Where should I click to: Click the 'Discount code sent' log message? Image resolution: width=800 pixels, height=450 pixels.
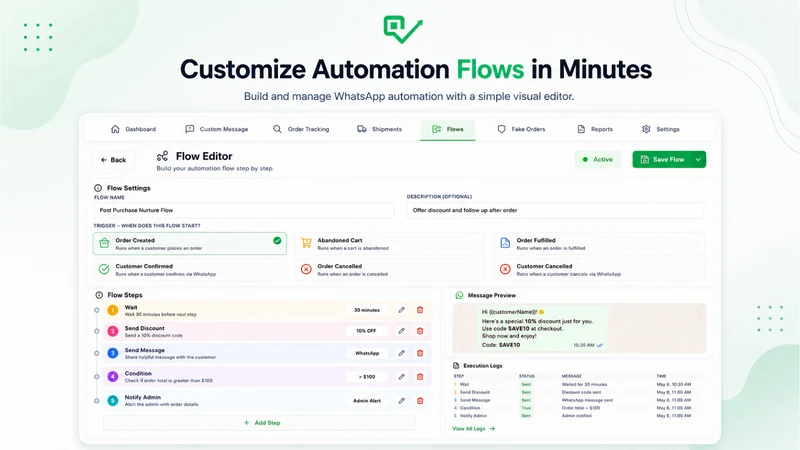pos(581,392)
